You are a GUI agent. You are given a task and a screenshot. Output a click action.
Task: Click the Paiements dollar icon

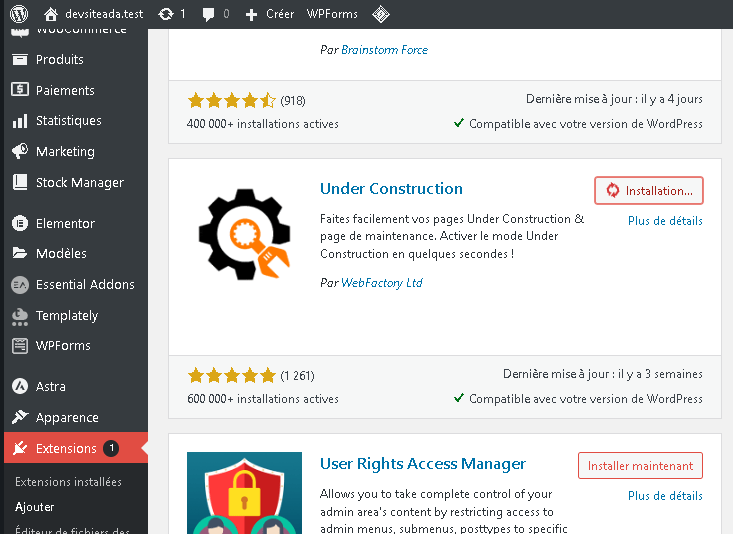tap(20, 90)
